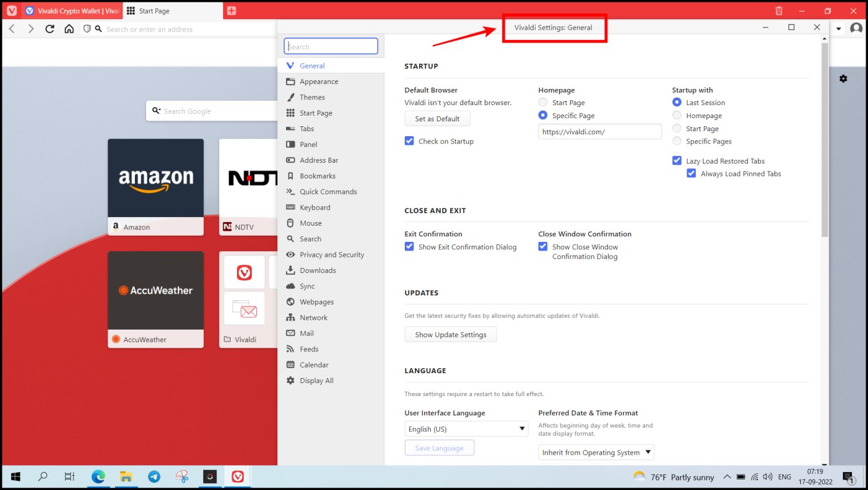
Task: Open the NDTV speed dial
Action: point(248,187)
